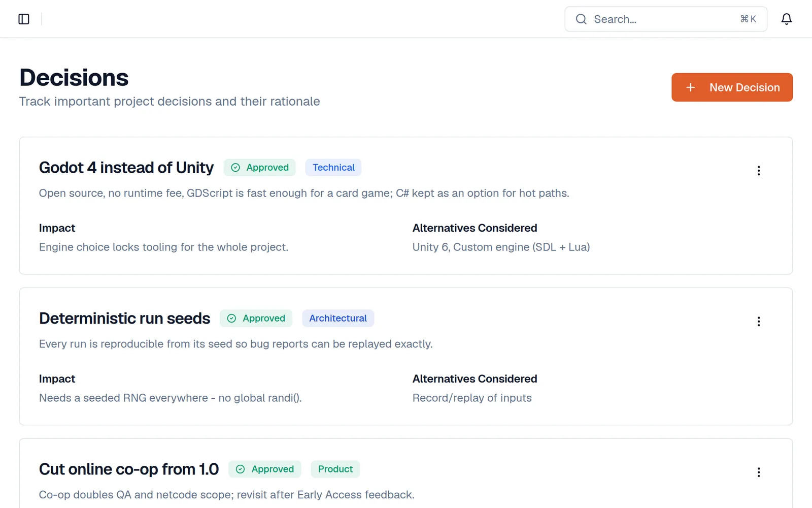
Task: Click 'Needs a seeded RNG everywhere' text
Action: (x=171, y=398)
